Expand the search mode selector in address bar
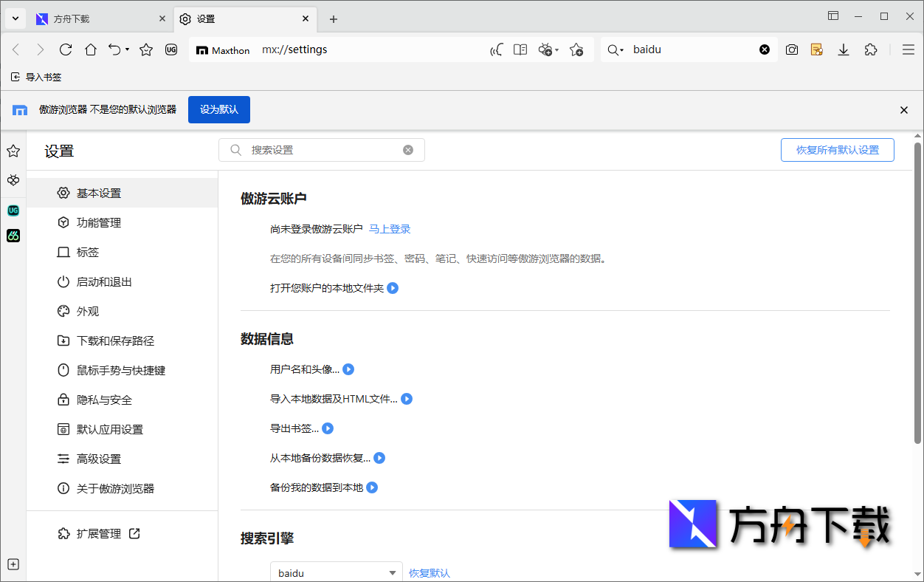This screenshot has height=582, width=924. point(619,49)
